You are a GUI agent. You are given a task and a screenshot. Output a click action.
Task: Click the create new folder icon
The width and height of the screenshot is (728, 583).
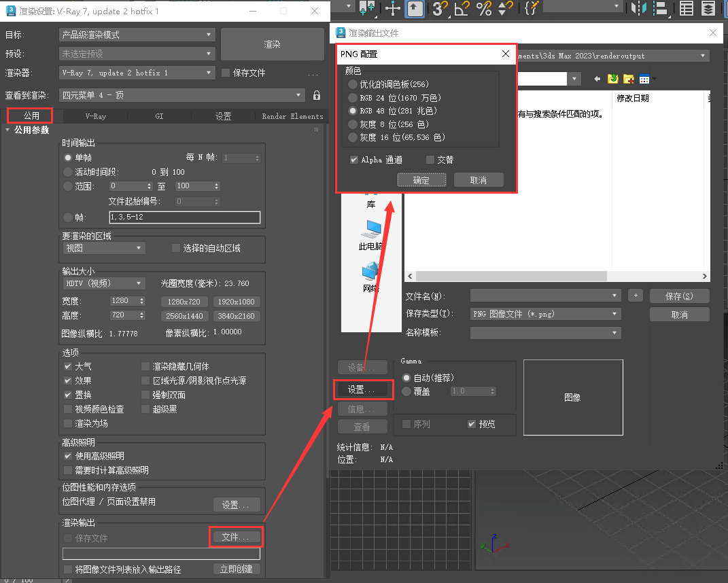[x=629, y=79]
